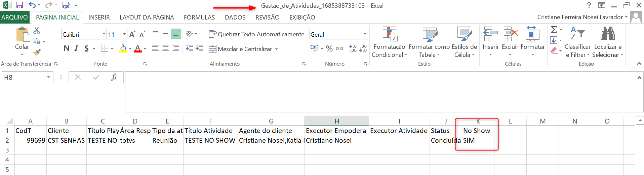The height and width of the screenshot is (175, 644).
Task: Click the Cut scissors icon
Action: pyautogui.click(x=37, y=31)
